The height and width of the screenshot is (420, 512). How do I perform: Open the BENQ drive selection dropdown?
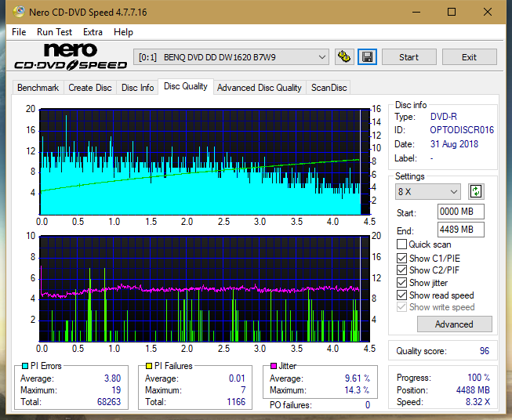(231, 57)
